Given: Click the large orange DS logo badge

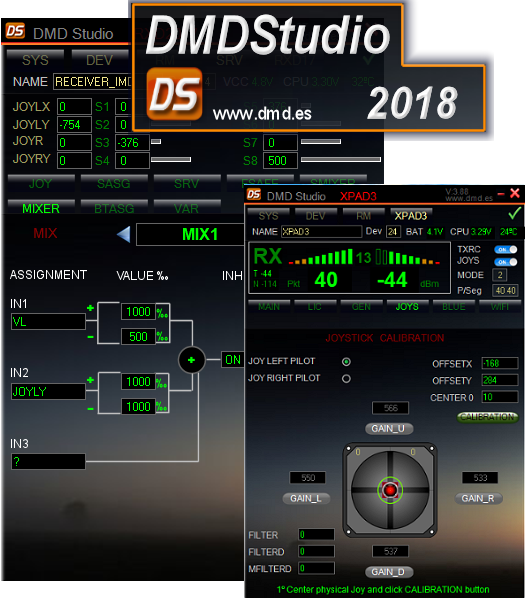Looking at the screenshot, I should pyautogui.click(x=174, y=94).
